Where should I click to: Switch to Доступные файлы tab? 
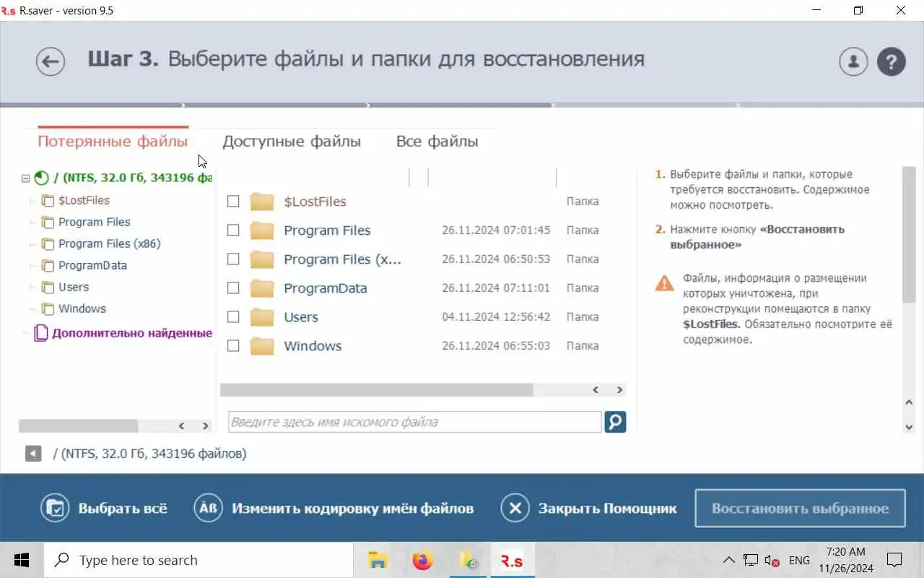(x=292, y=142)
